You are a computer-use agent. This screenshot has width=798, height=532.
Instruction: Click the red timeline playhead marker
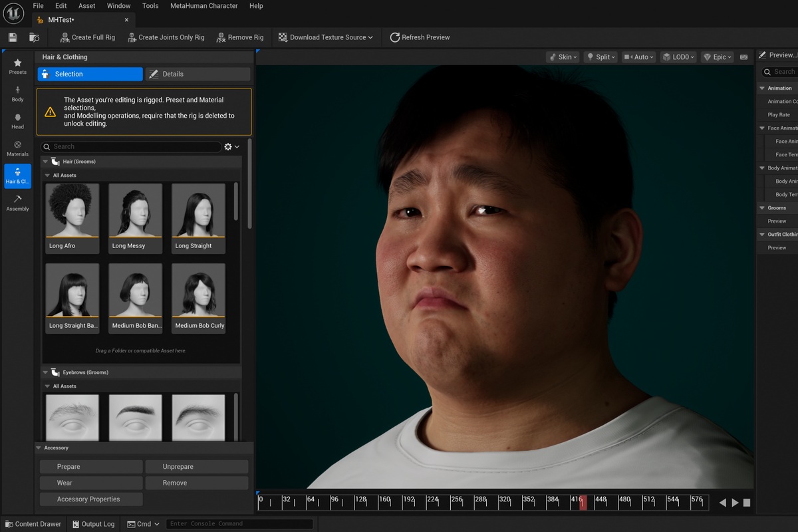(583, 503)
